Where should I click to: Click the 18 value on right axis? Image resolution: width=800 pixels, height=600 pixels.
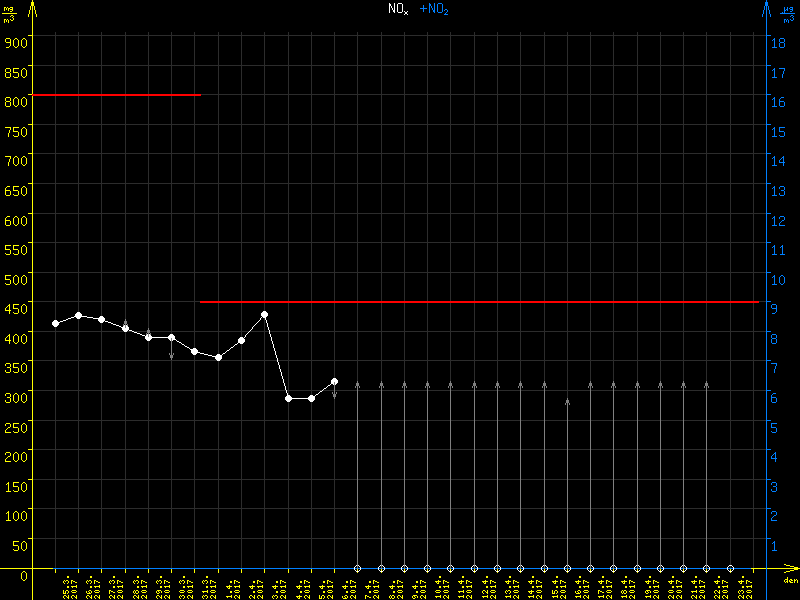[x=775, y=43]
